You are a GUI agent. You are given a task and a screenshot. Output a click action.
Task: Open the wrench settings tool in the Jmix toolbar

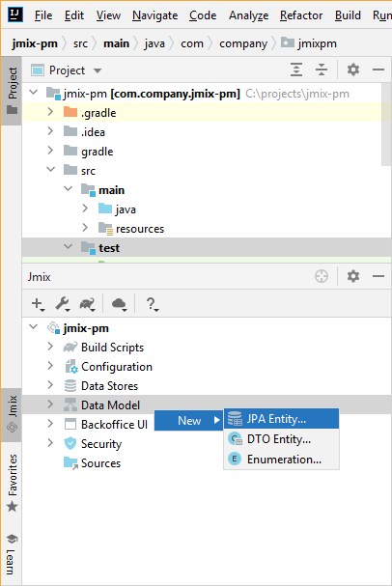(x=63, y=304)
